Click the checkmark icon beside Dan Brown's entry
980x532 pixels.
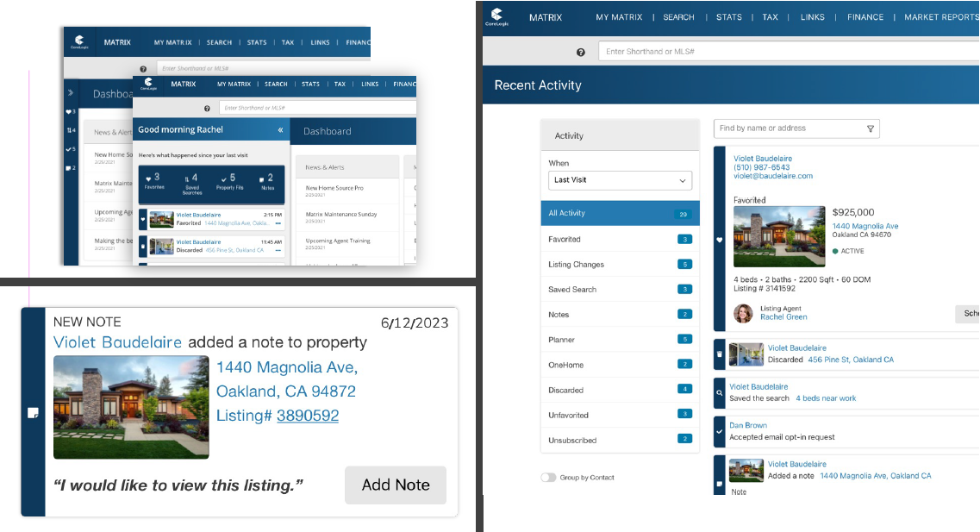point(720,430)
